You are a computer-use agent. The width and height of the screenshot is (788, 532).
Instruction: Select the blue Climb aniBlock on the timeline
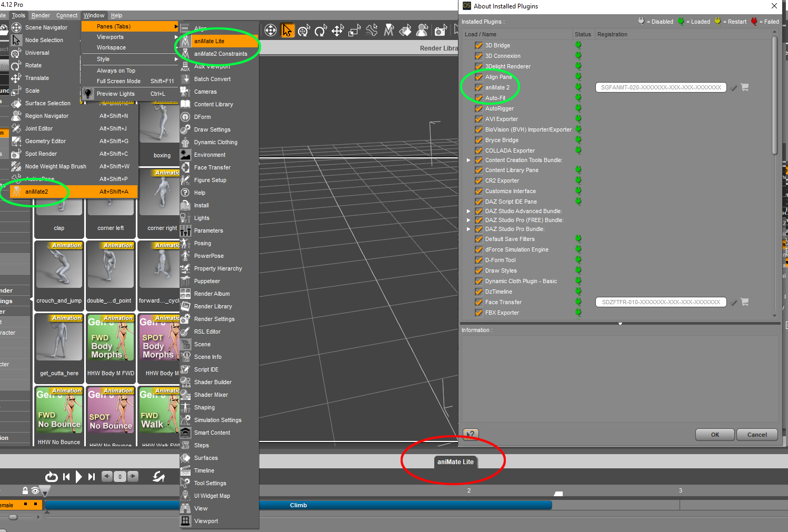[298, 505]
